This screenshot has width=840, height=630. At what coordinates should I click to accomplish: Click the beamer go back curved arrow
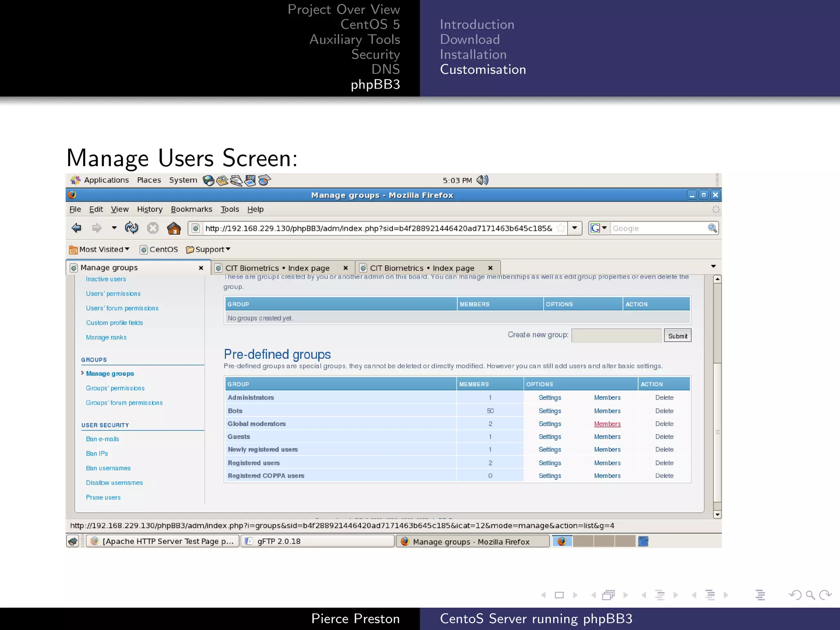click(x=795, y=595)
